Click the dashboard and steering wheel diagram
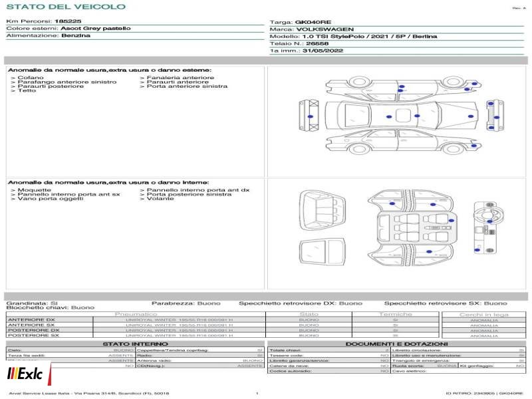The width and height of the screenshot is (532, 399). coord(488,227)
